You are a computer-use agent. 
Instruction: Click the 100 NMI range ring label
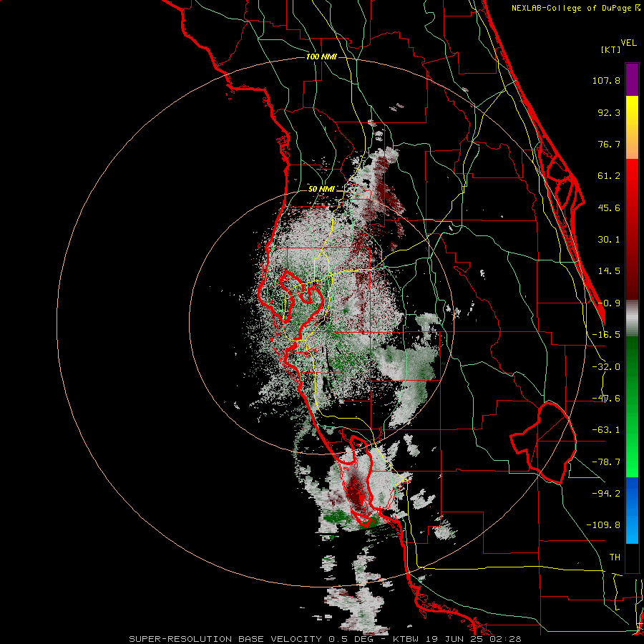321,57
